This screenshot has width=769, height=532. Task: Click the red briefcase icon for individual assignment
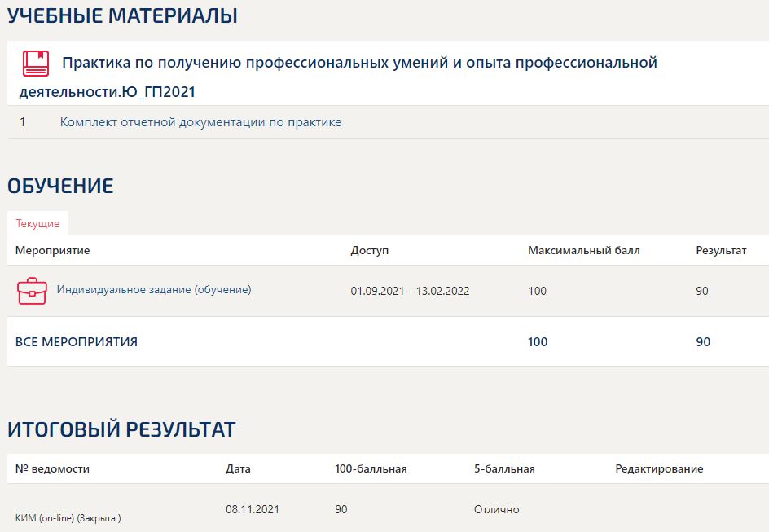(x=32, y=291)
